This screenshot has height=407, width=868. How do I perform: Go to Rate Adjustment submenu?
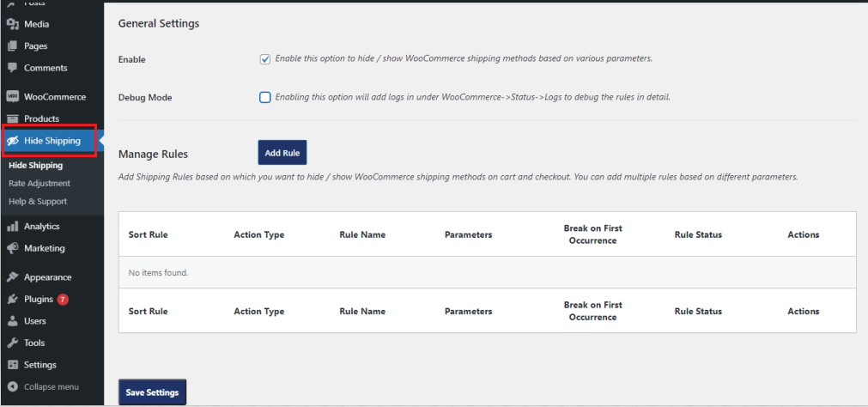(39, 183)
